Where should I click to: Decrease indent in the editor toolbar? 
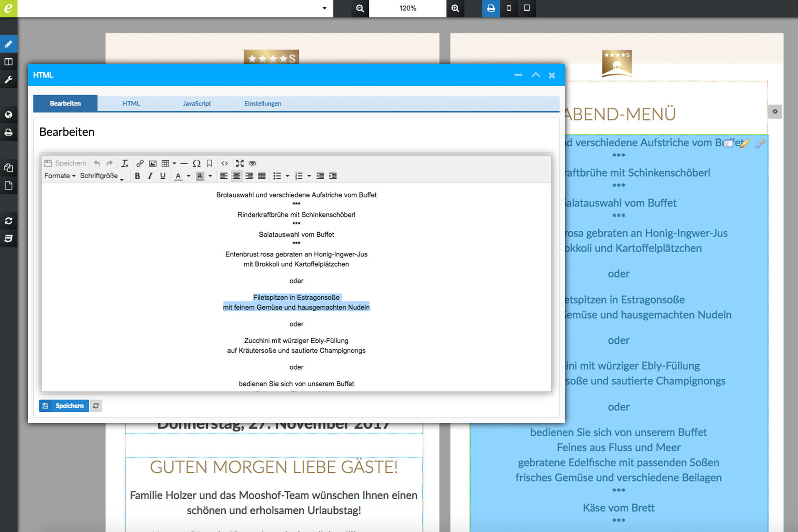click(320, 176)
